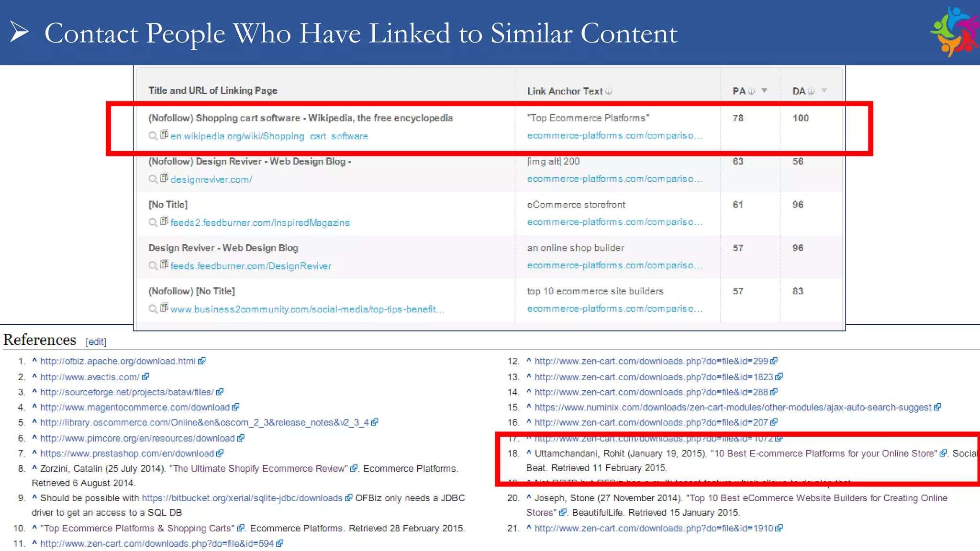Sort by PA using dropdown arrow
Image resolution: width=980 pixels, height=551 pixels.
(764, 90)
